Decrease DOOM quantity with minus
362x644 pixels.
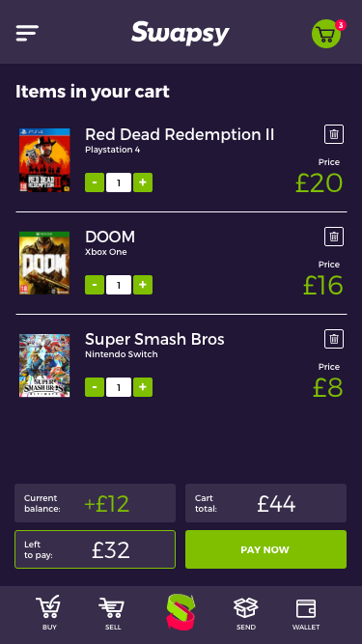pos(95,285)
